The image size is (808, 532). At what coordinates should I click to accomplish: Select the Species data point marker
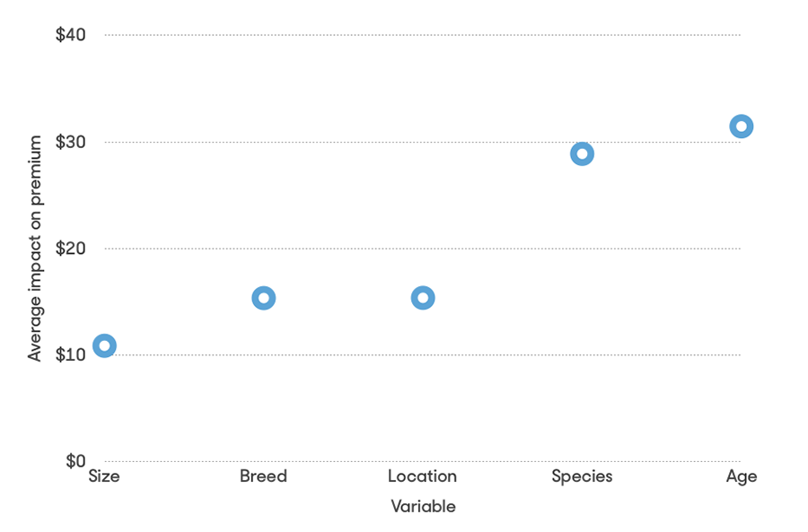click(x=582, y=153)
